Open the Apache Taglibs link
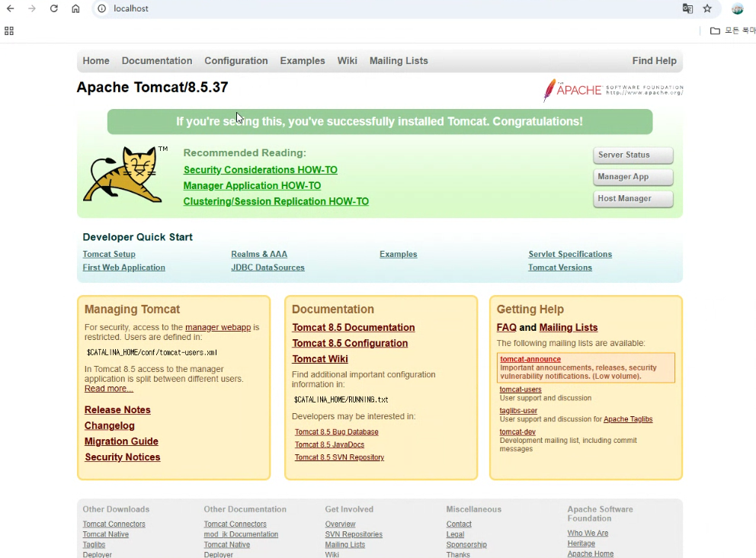 (x=628, y=419)
